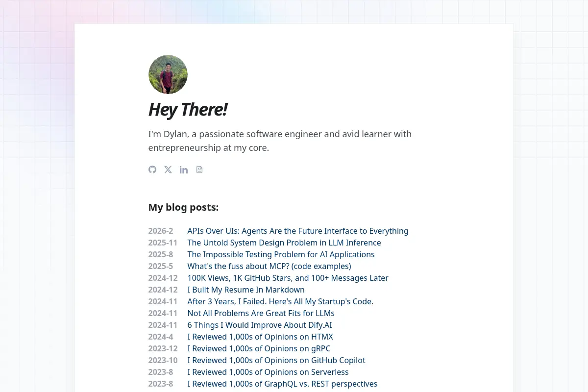This screenshot has width=588, height=392.
Task: Read 'The Impossible Testing Problem for AI Applications'
Action: click(x=281, y=254)
